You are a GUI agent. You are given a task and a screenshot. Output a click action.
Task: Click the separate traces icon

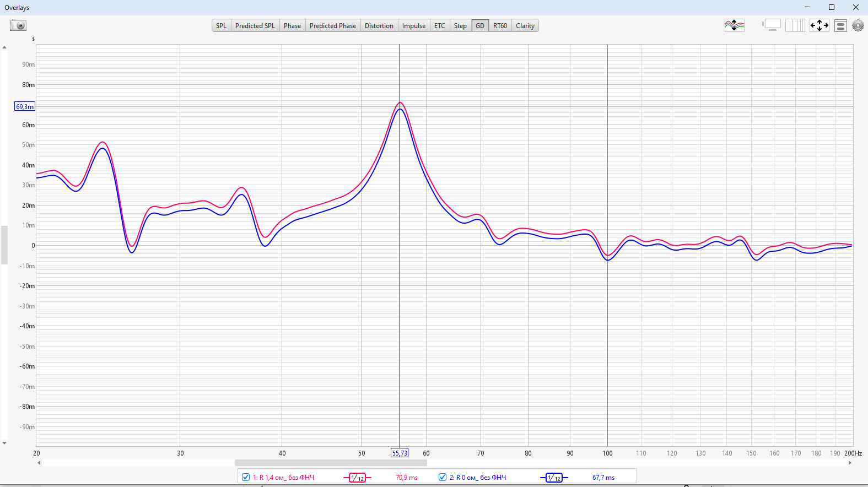click(734, 25)
